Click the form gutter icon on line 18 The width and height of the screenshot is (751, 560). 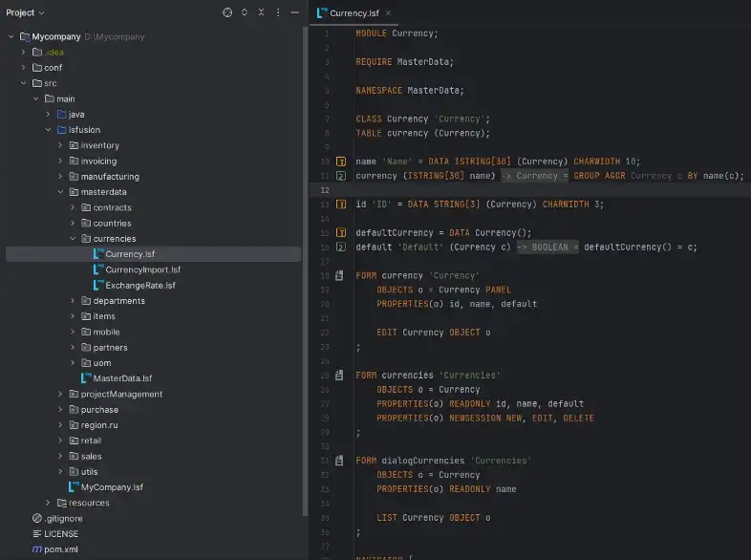click(x=339, y=275)
